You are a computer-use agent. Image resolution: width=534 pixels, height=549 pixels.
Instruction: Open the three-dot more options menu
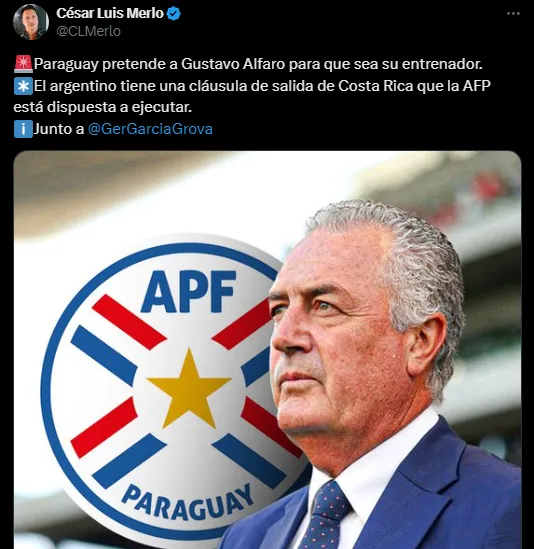(513, 14)
